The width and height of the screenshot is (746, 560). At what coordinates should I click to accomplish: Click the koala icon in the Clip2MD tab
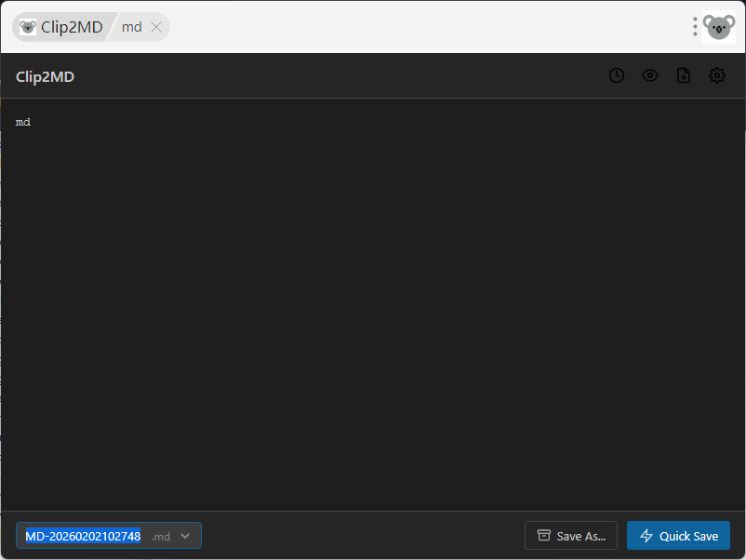28,27
